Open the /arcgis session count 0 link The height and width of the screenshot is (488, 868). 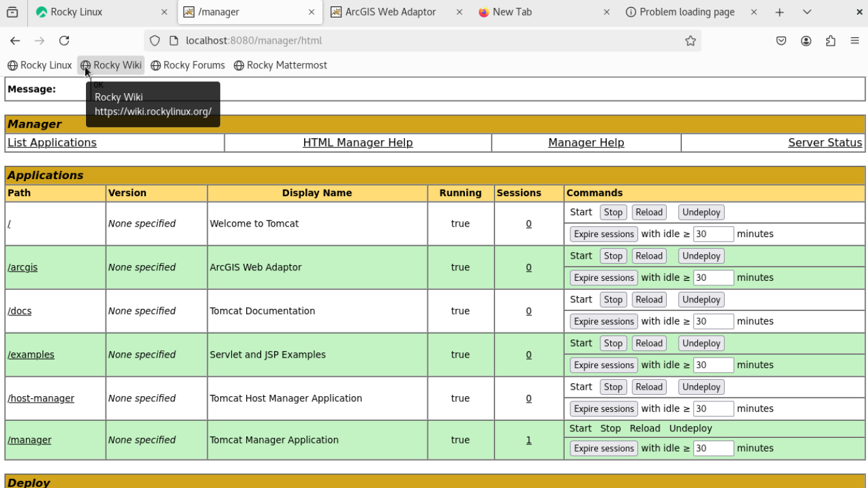(x=529, y=268)
